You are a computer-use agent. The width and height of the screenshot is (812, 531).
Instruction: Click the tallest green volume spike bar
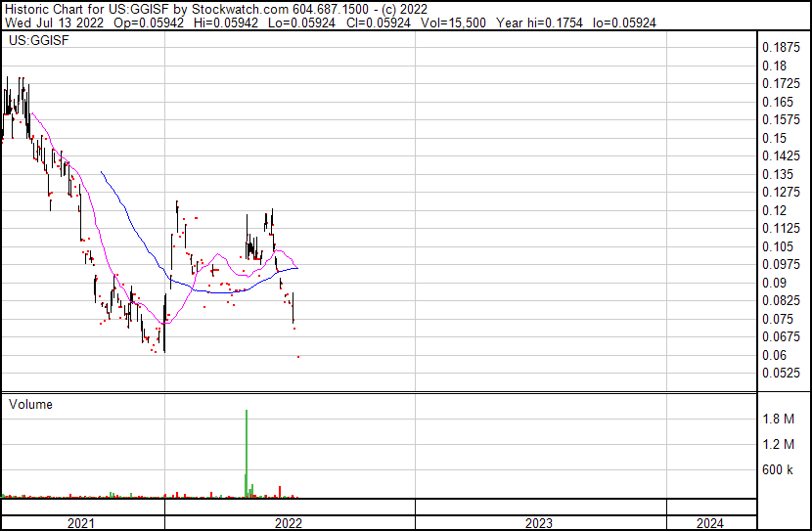click(x=247, y=450)
